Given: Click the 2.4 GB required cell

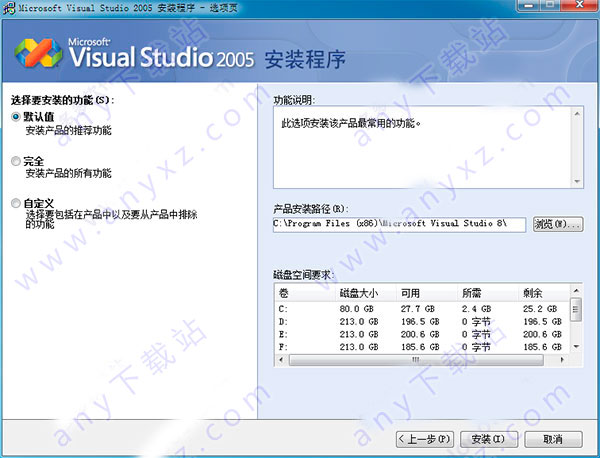Looking at the screenshot, I should coord(476,309).
